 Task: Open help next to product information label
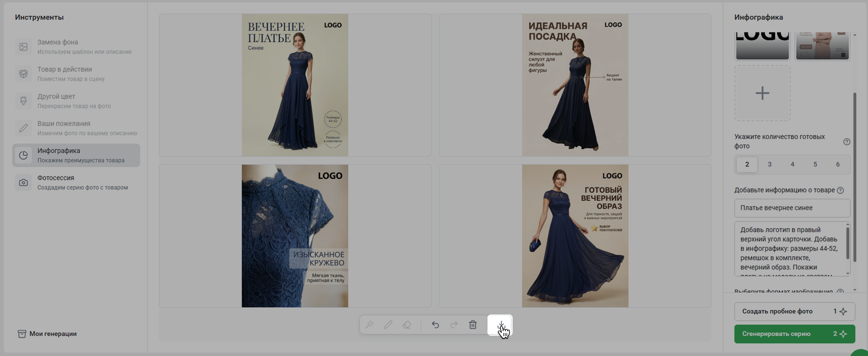[x=840, y=190]
